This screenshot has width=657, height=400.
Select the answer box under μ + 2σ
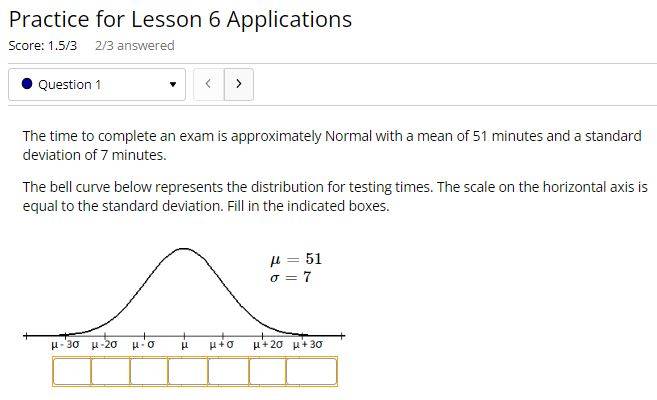point(267,371)
